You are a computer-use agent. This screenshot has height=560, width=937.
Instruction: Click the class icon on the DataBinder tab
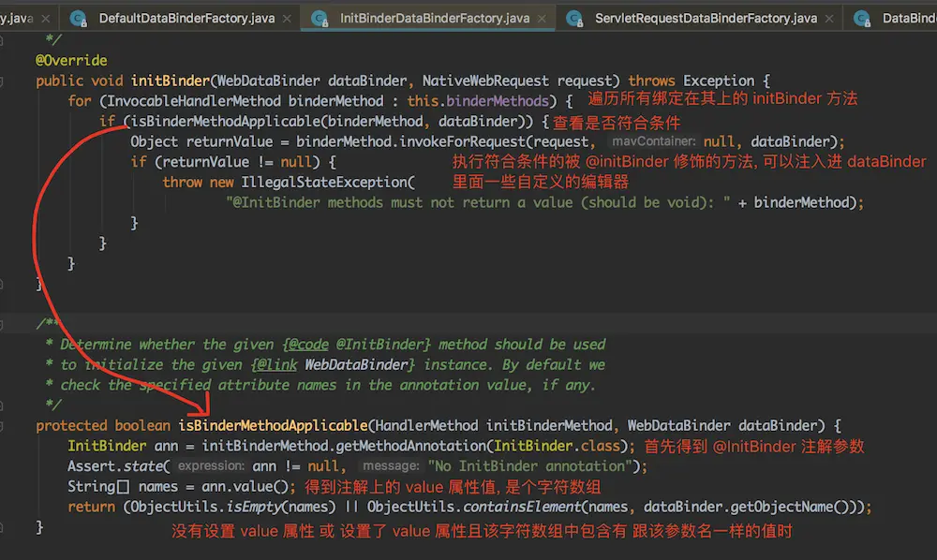coord(860,17)
